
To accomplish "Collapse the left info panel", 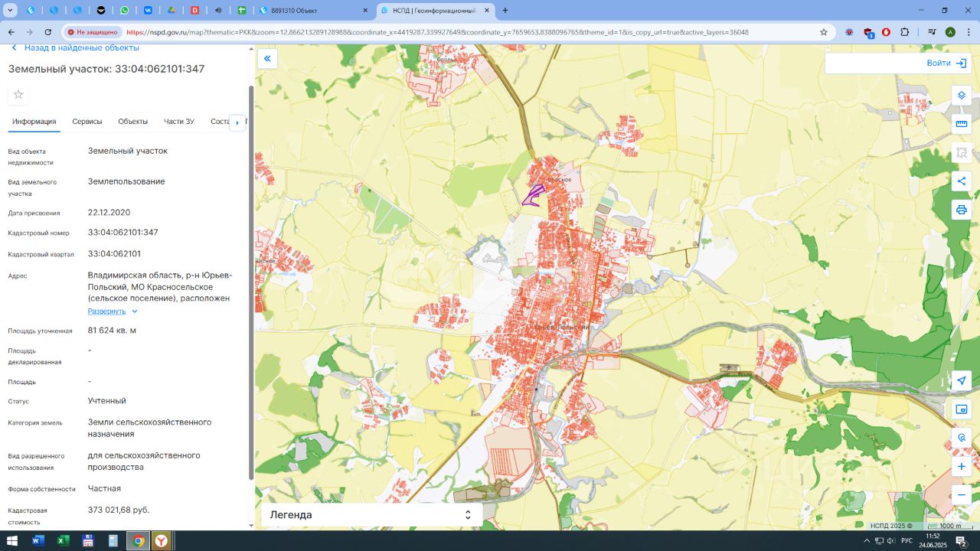I will [267, 59].
